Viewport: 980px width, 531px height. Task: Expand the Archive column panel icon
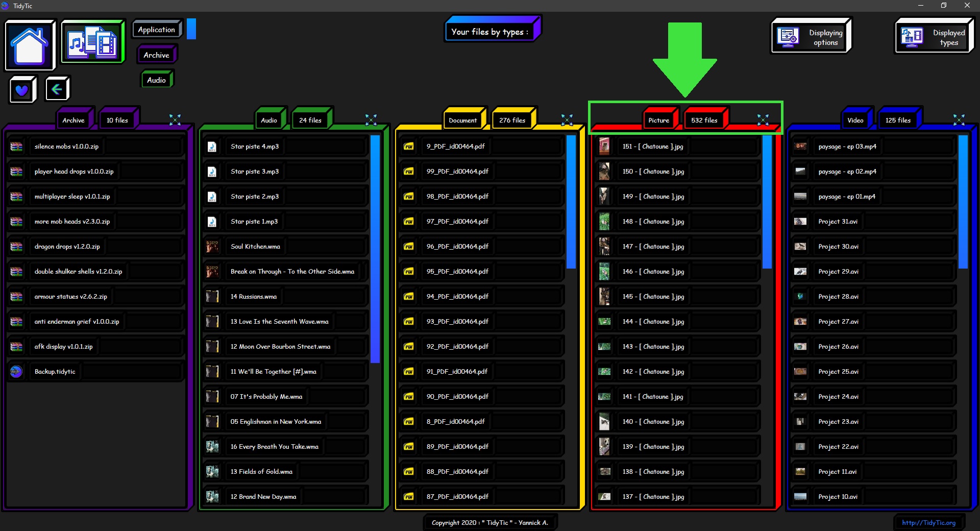[x=175, y=120]
